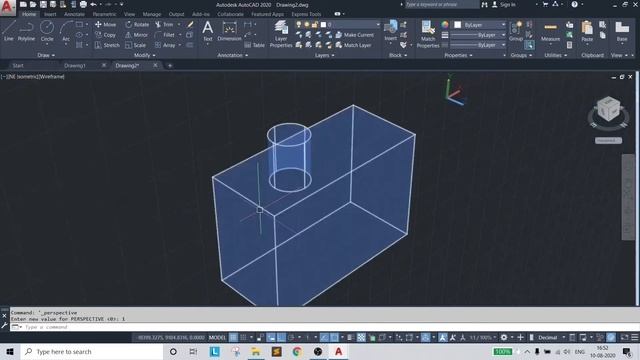640x360 pixels.
Task: Expand the Draw panel
Action: 46,55
